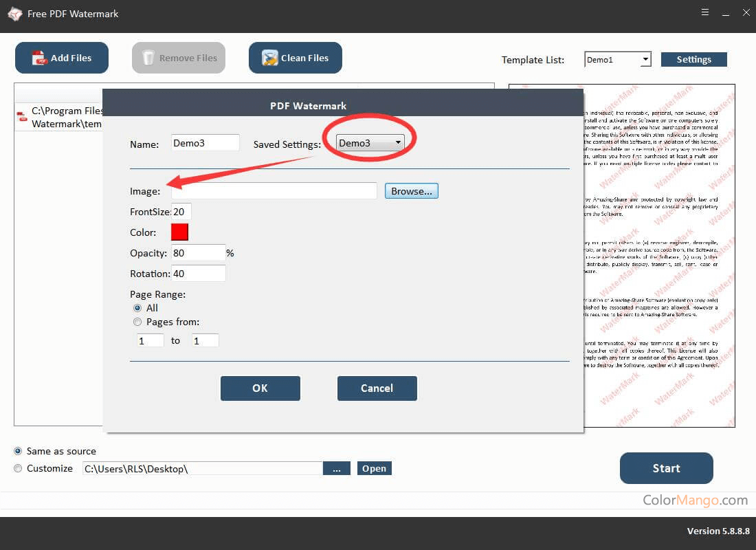Select Customize output folder option
The height and width of the screenshot is (550, 756).
tap(19, 468)
